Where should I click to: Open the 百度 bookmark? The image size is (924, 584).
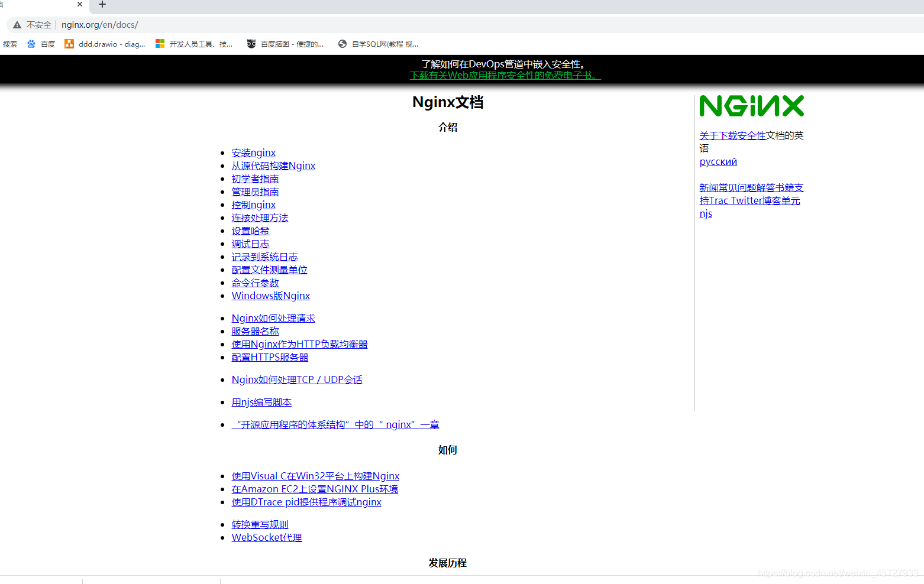[x=41, y=44]
